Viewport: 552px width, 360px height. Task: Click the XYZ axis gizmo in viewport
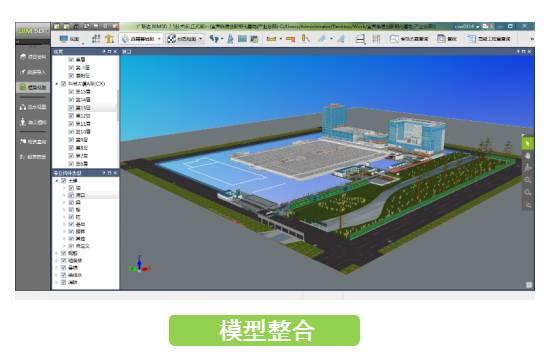(x=140, y=264)
